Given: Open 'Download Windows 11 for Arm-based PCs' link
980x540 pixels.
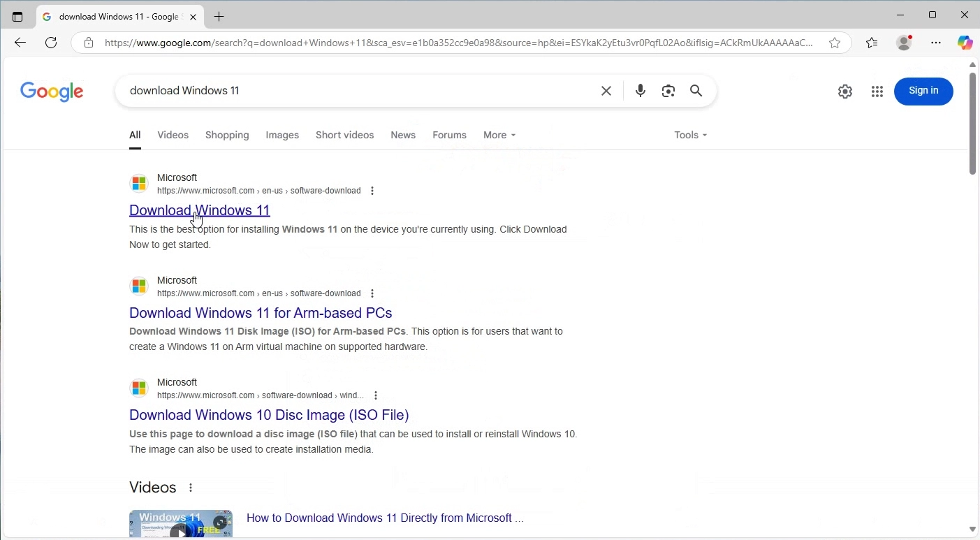Looking at the screenshot, I should coord(261,313).
